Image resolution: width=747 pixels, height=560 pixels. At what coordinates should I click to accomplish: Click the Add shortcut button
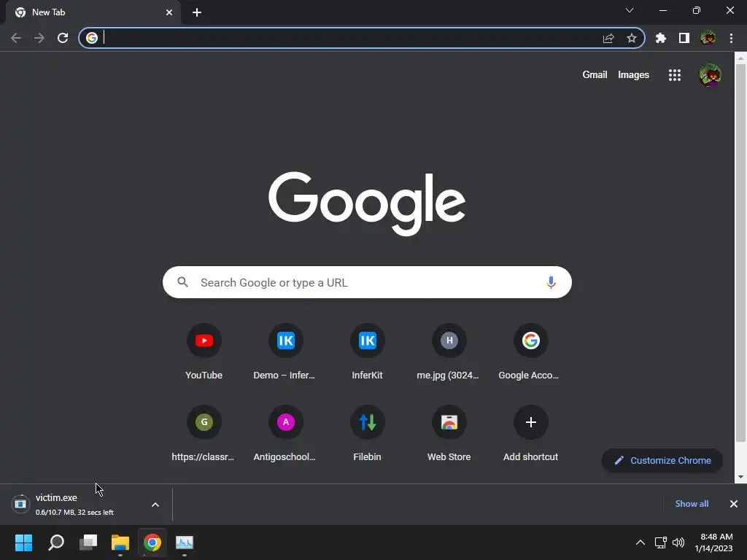(x=530, y=434)
